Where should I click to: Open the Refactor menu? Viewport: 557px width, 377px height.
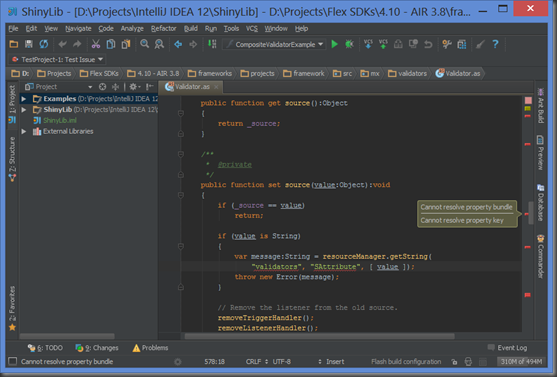163,28
